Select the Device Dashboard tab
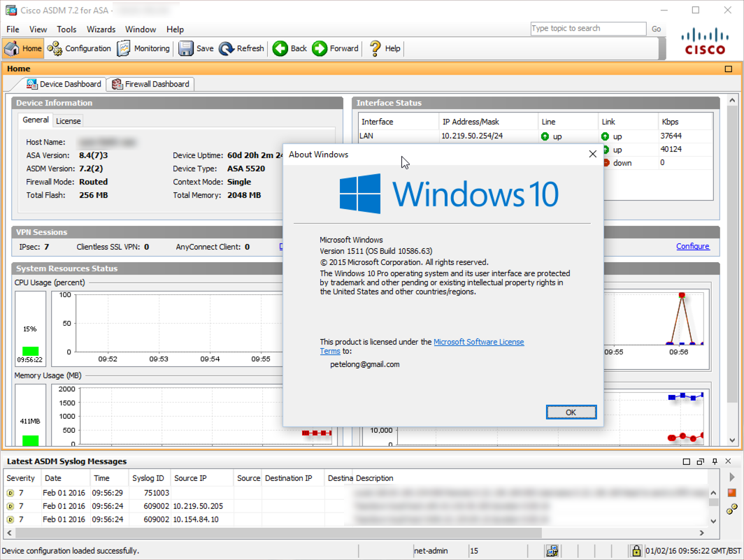744x560 pixels. [x=64, y=84]
